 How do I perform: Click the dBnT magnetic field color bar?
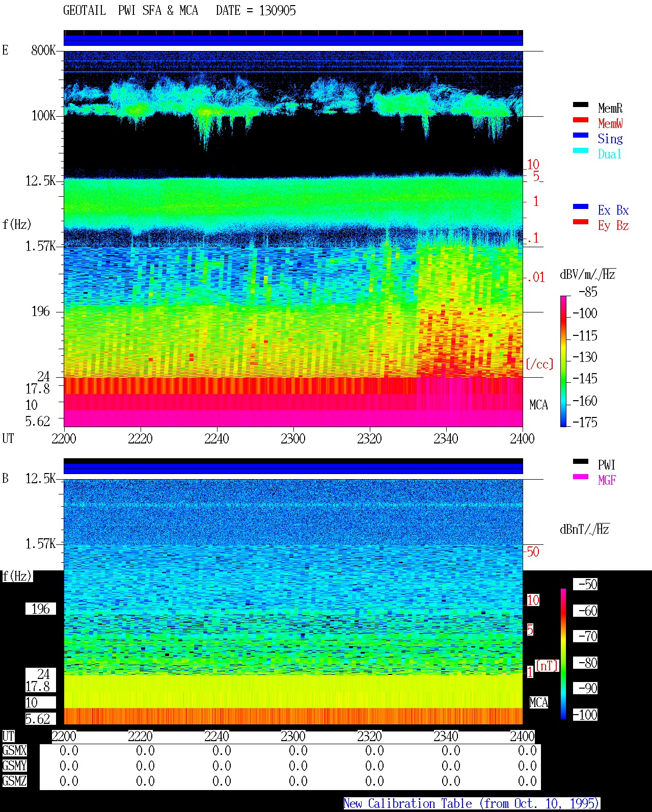563,654
